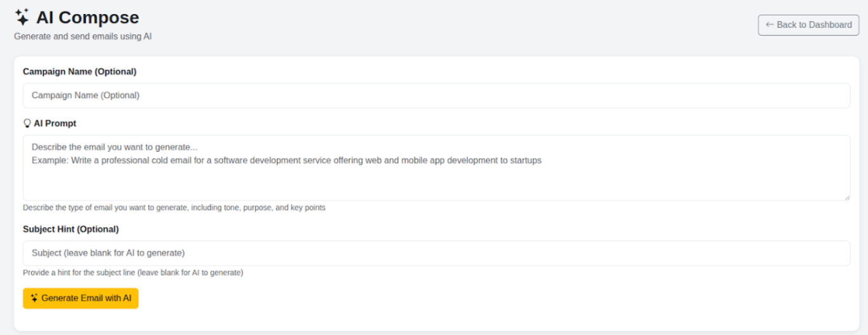Click the Campaign Name (Optional) label
868x335 pixels.
(x=80, y=72)
